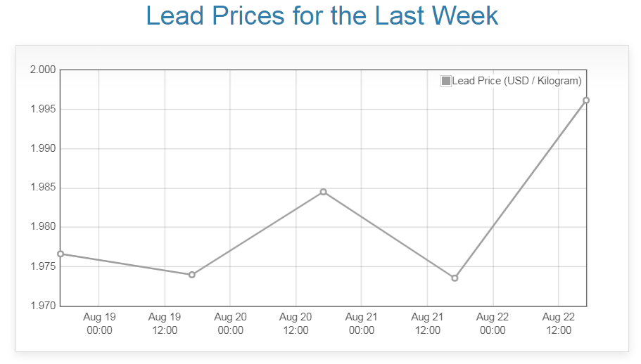Click the 1.980 price axis label
Screen dimensions: 641x364
[42, 227]
